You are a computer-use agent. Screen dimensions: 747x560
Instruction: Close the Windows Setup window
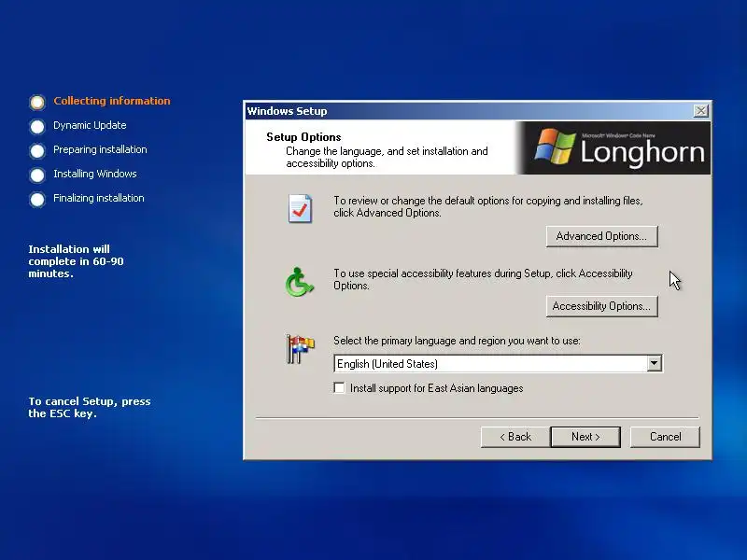[x=701, y=111]
